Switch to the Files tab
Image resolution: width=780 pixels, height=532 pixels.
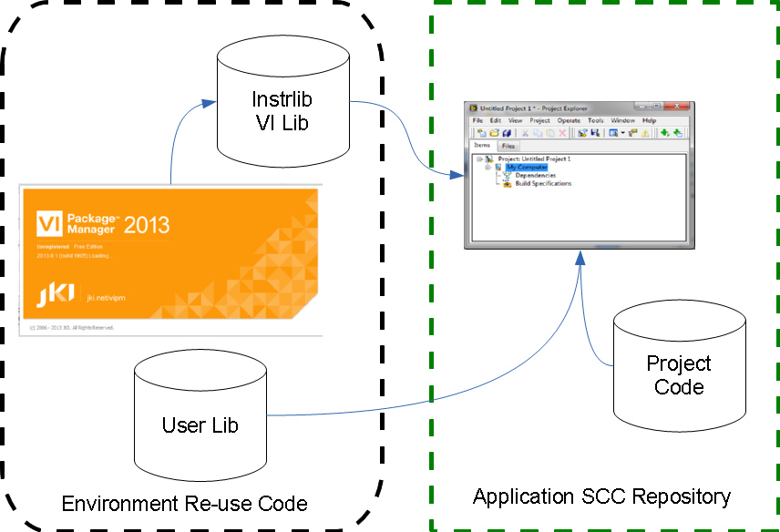coord(508,146)
